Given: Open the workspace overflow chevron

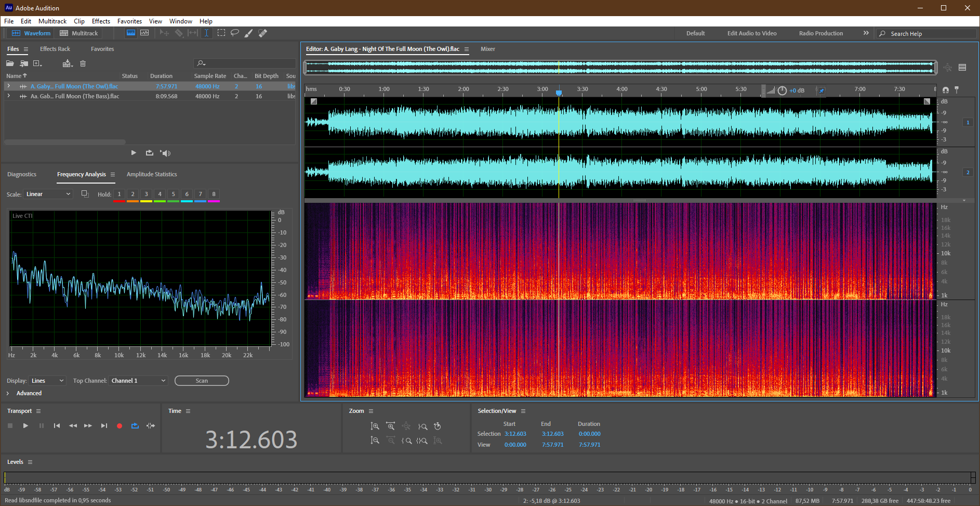Looking at the screenshot, I should 866,33.
